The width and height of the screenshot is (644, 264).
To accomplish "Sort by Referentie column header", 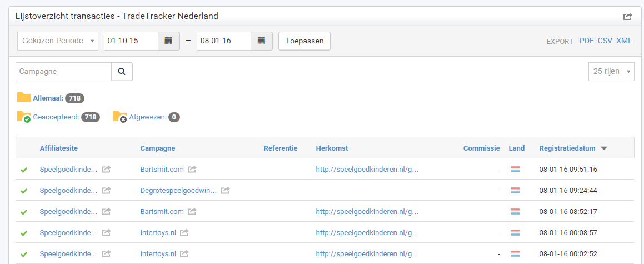I will click(281, 148).
